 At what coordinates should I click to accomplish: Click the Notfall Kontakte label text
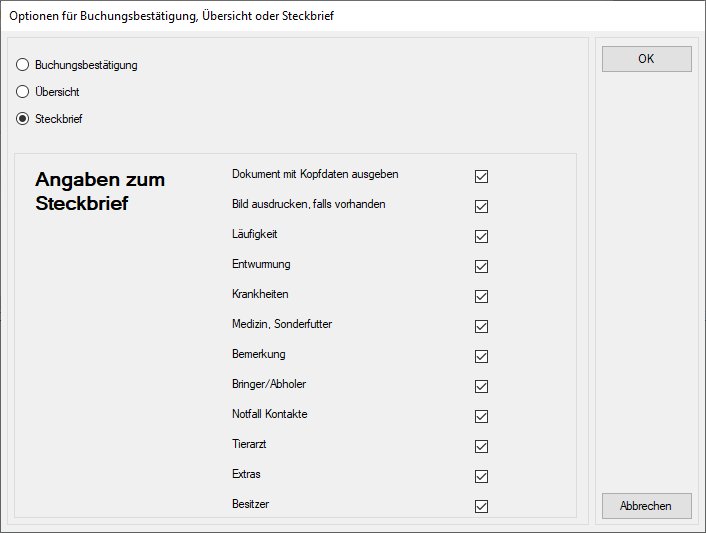(x=269, y=414)
